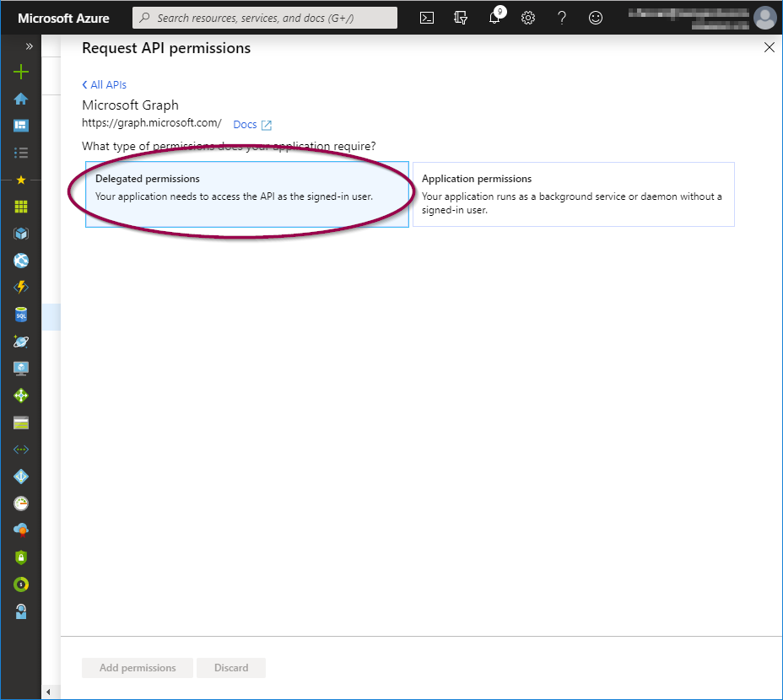Open Azure Active Directory icon
This screenshot has width=783, height=700.
pos(21,477)
